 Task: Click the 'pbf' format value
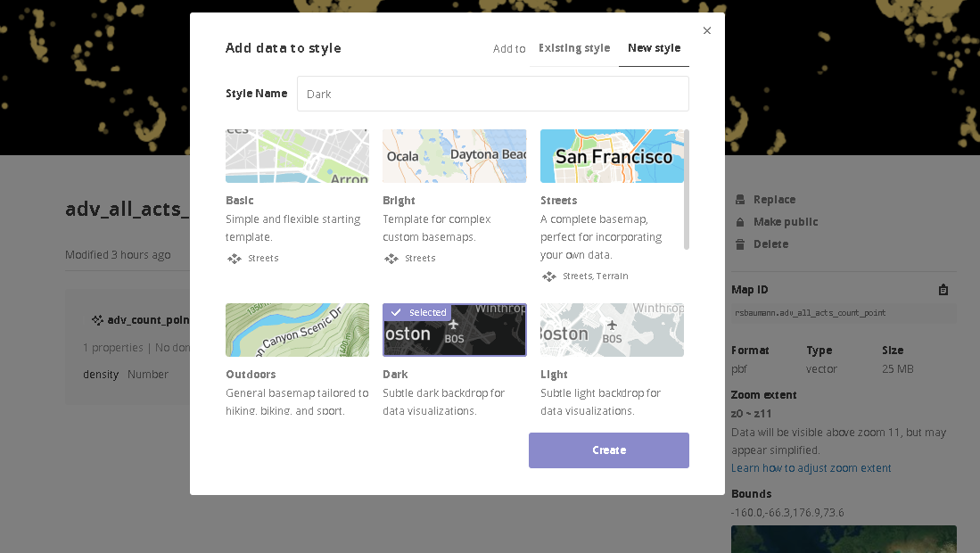pos(738,369)
